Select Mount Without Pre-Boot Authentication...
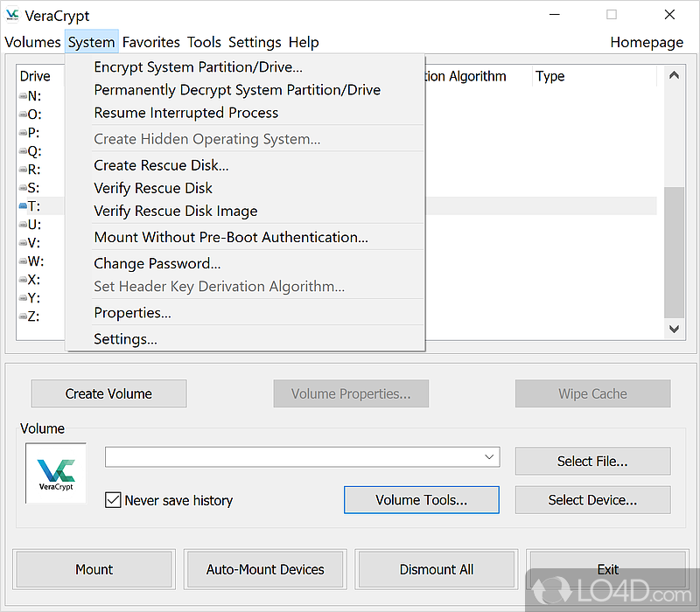Viewport: 700px width, 612px height. click(245, 237)
